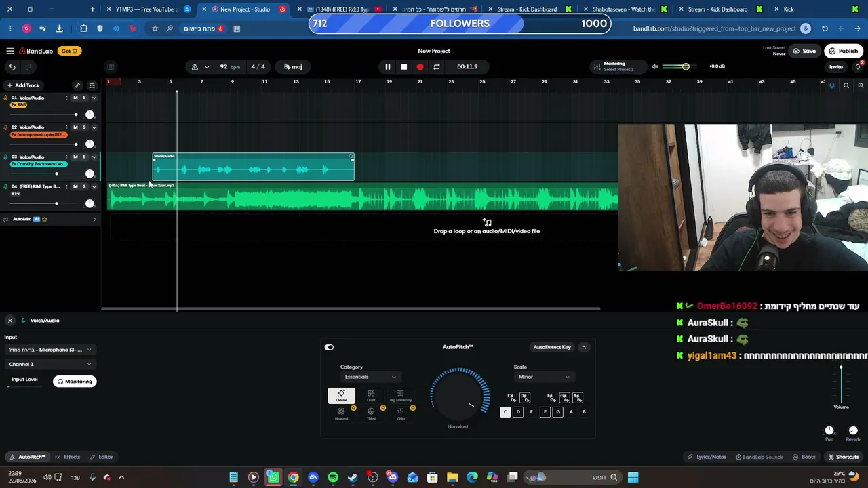Open the notifications bell
Screen dimensions: 868x488
858,66
